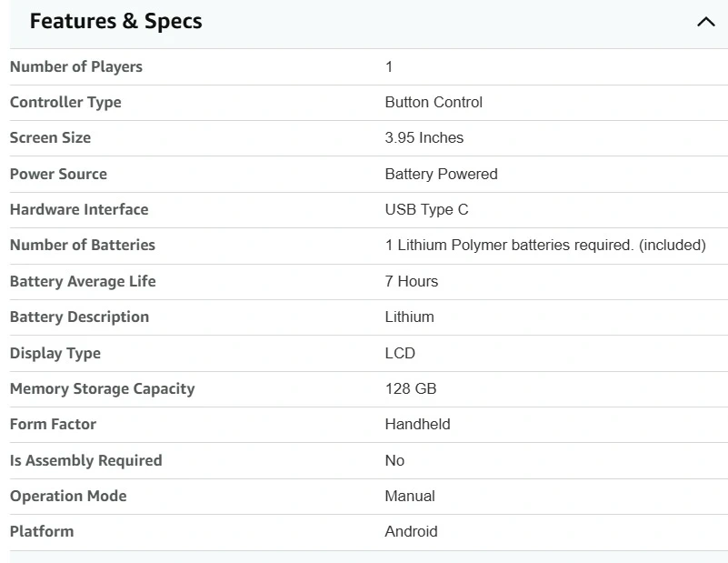The width and height of the screenshot is (728, 563).
Task: Click the Hardware Interface label
Action: click(79, 209)
